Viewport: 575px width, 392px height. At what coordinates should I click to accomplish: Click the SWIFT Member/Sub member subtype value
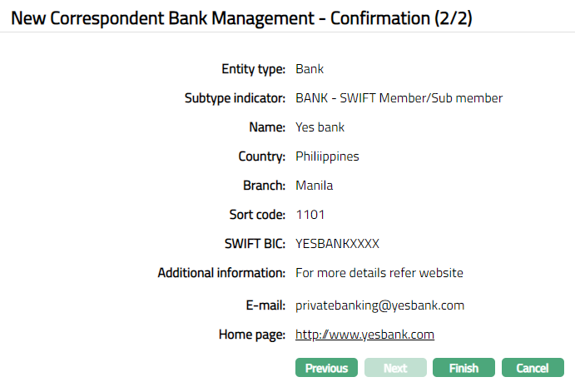pyautogui.click(x=399, y=98)
